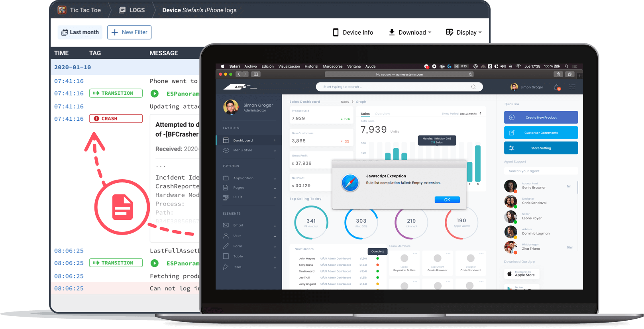Open the Display dropdown in log viewer
This screenshot has height=329, width=644.
pyautogui.click(x=464, y=33)
